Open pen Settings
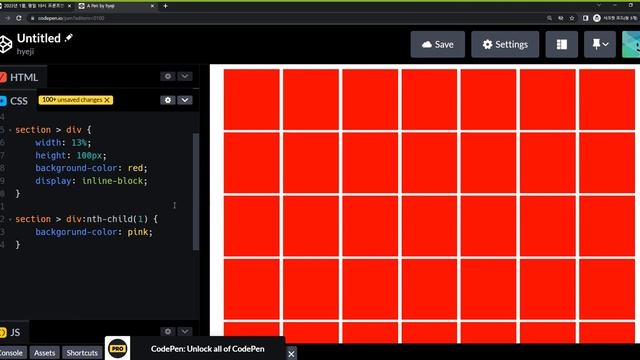640x360 pixels. coord(505,44)
